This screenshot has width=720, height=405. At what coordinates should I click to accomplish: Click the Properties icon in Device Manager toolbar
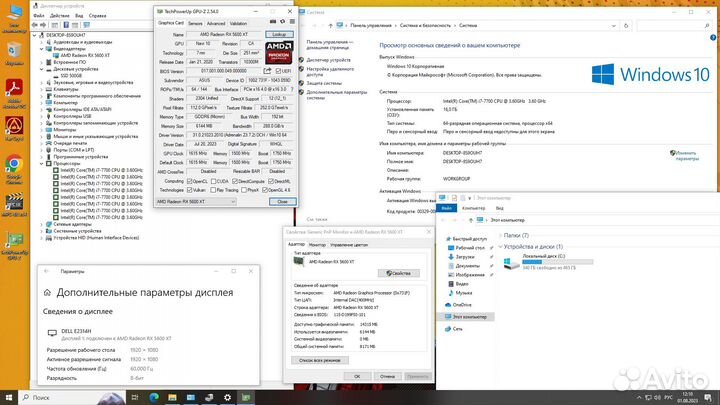click(55, 25)
